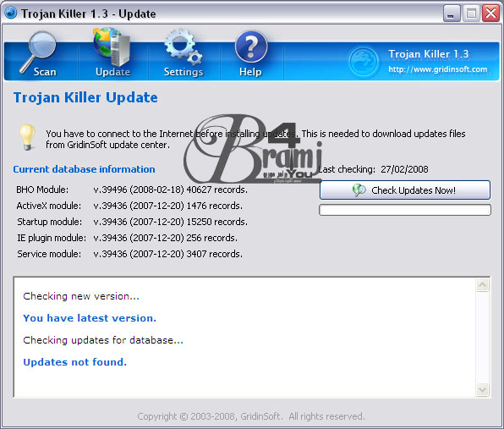Click the Help label in the toolbar
504x429 pixels.
point(250,72)
